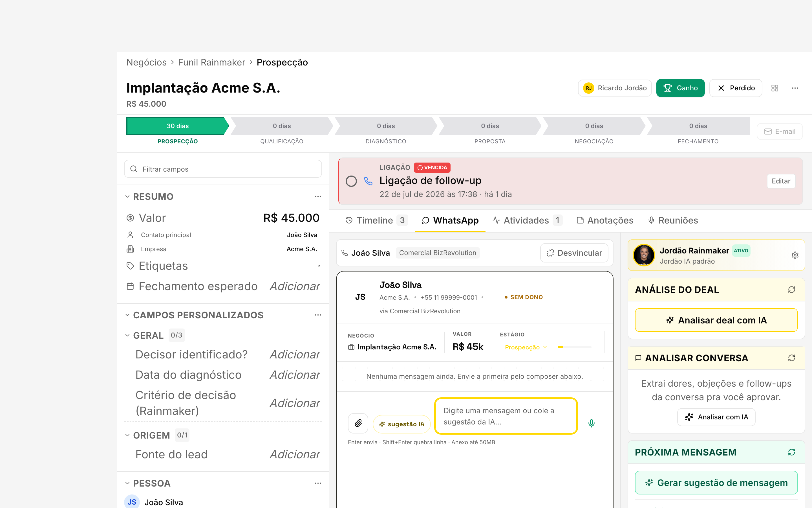812x508 pixels.
Task: Click Analisar deal com IA
Action: pos(716,320)
